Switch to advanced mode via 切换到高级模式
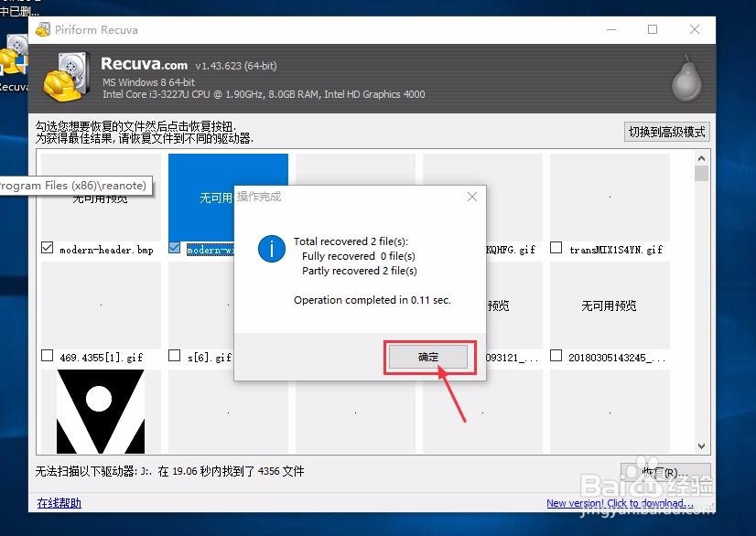 point(667,132)
